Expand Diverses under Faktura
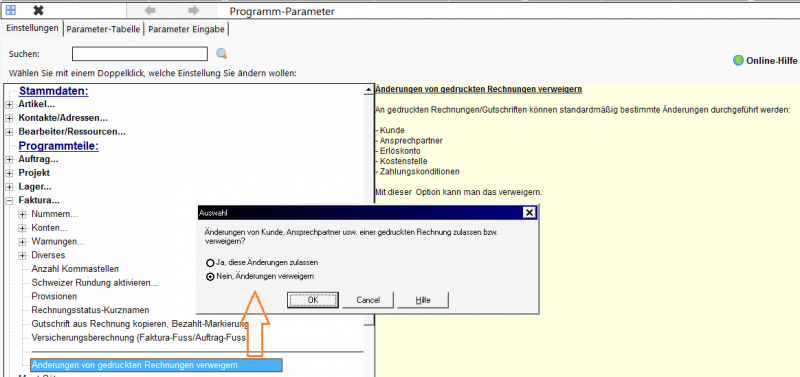The image size is (800, 377). click(22, 255)
